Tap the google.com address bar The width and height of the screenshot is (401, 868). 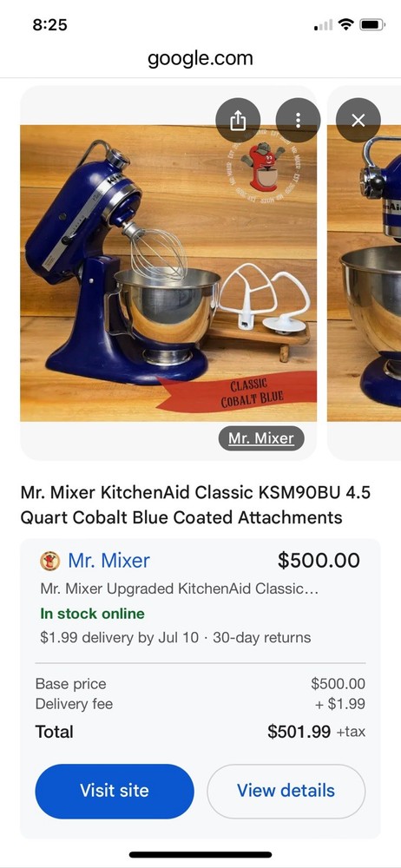click(x=200, y=57)
